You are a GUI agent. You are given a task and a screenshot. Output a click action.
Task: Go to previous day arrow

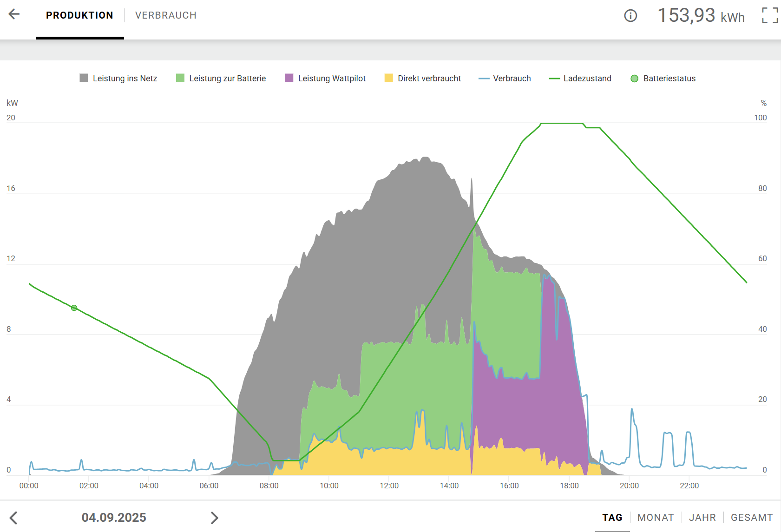pyautogui.click(x=14, y=518)
